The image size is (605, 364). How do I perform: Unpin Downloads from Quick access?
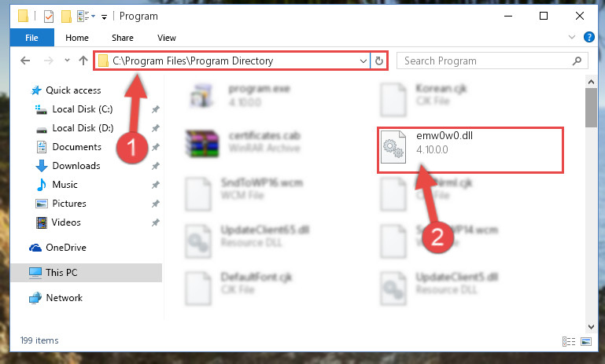coord(156,166)
